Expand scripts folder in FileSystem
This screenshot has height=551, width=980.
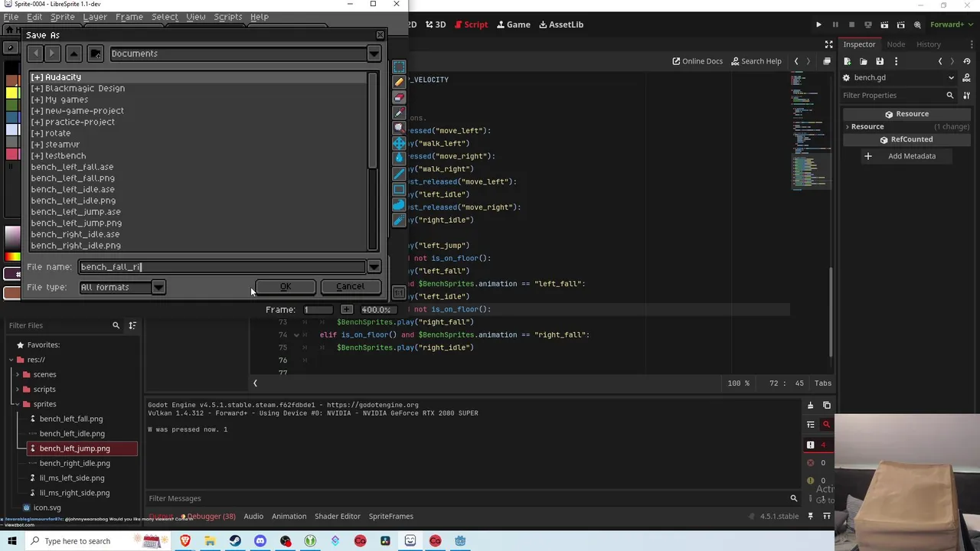[16, 389]
